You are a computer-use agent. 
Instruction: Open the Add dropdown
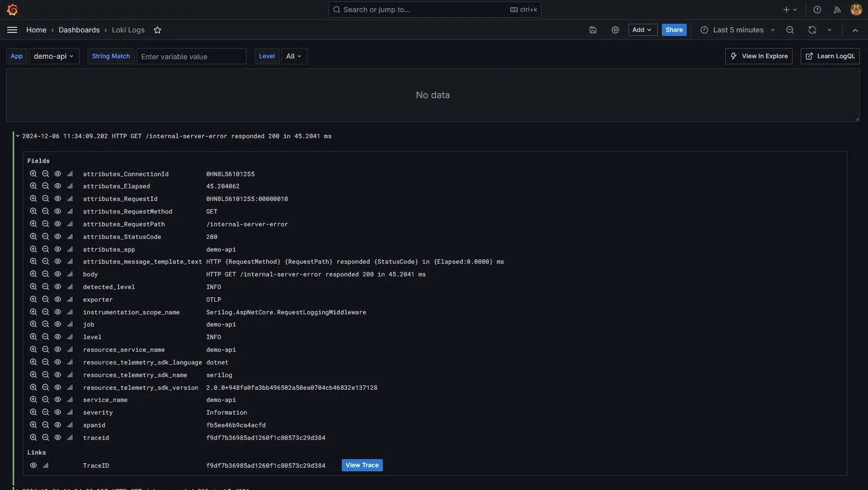point(643,30)
